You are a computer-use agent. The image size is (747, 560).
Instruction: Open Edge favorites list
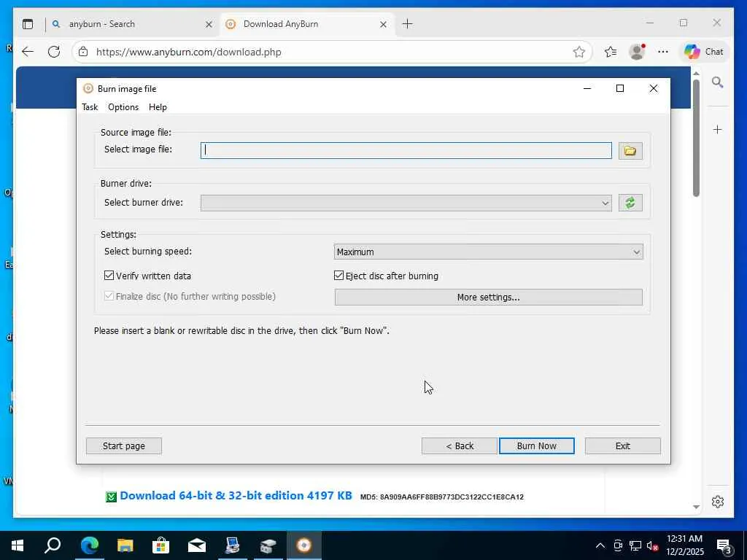[611, 52]
